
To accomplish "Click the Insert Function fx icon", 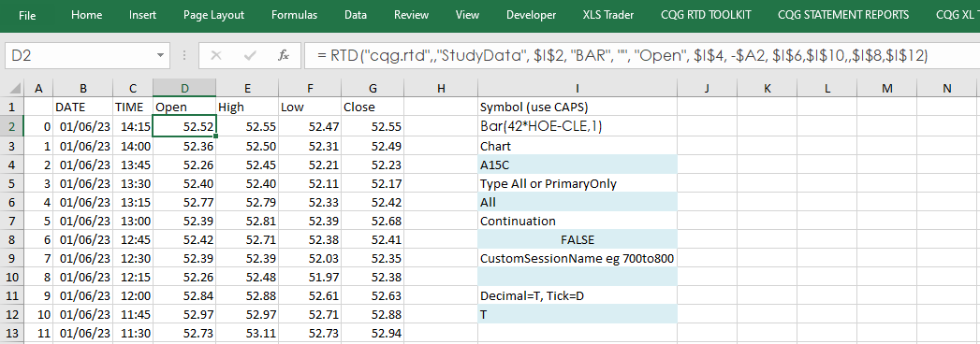I will (x=283, y=56).
